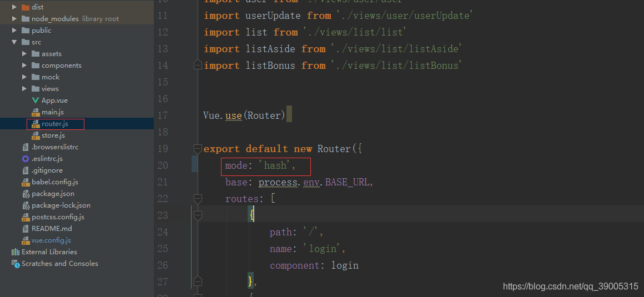Viewport: 644px width, 297px height.
Task: Fold the routes array on line 22
Action: pos(198,199)
